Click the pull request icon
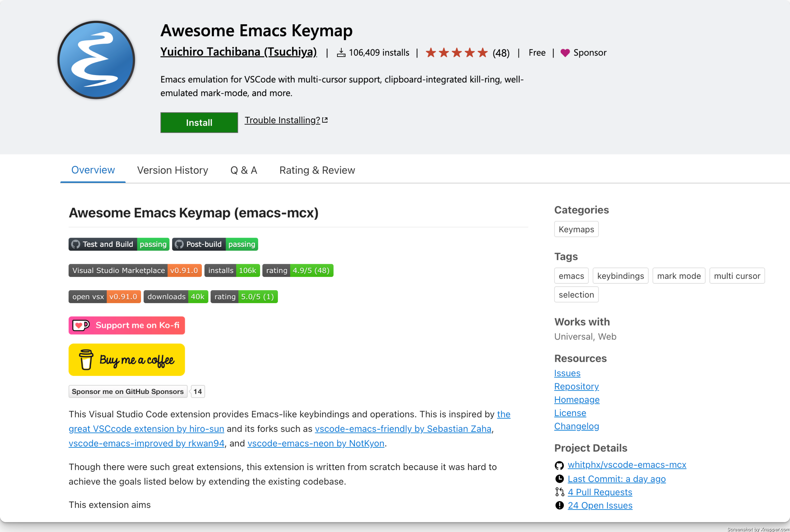The height and width of the screenshot is (532, 790). point(559,492)
